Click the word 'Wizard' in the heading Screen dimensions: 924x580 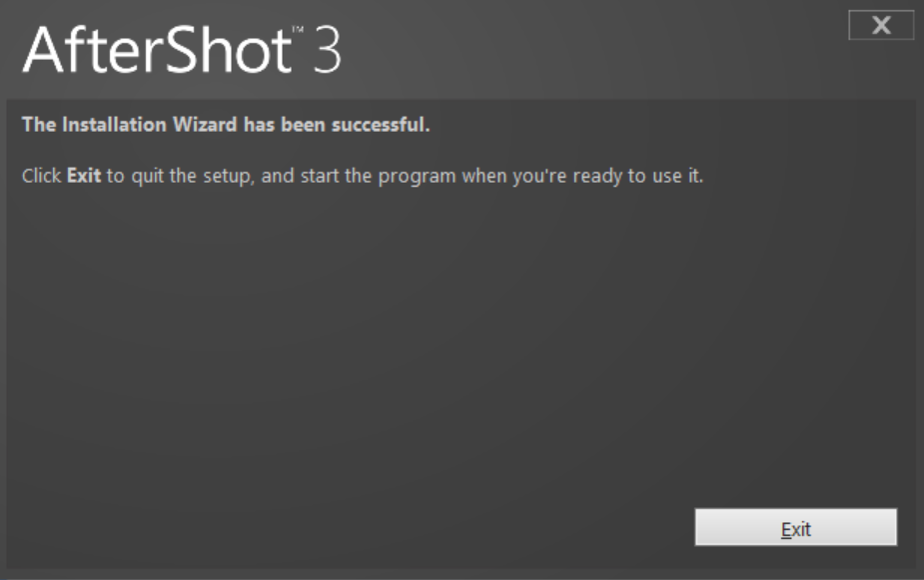click(205, 125)
